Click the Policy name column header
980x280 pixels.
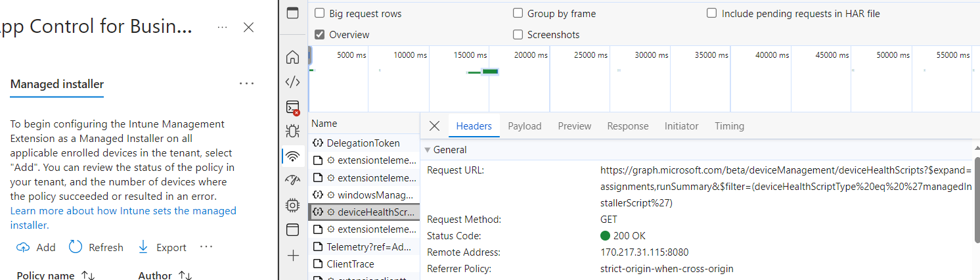coord(45,275)
